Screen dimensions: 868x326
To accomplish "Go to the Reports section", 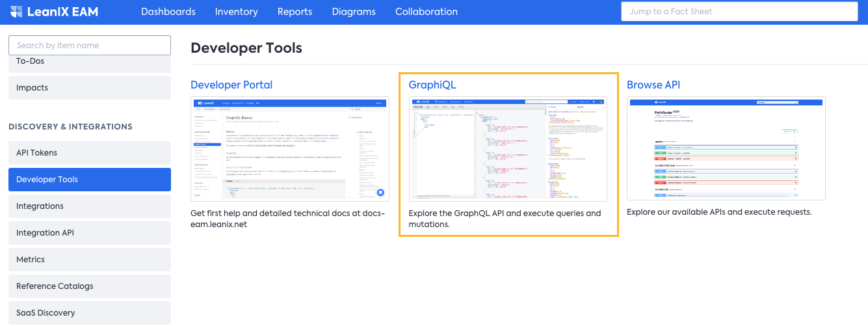I will coord(295,12).
